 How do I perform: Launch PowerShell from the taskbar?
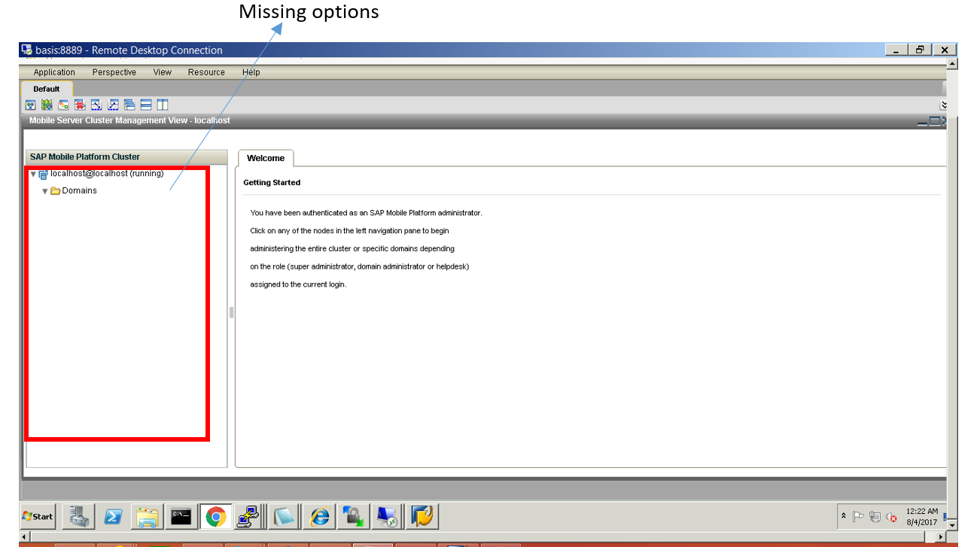point(113,516)
